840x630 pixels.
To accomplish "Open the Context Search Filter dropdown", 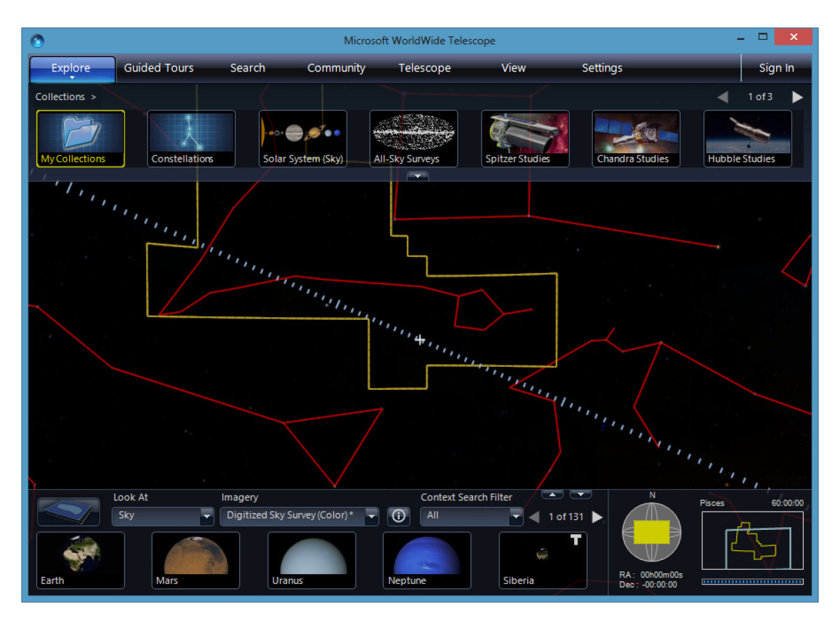I will click(516, 517).
